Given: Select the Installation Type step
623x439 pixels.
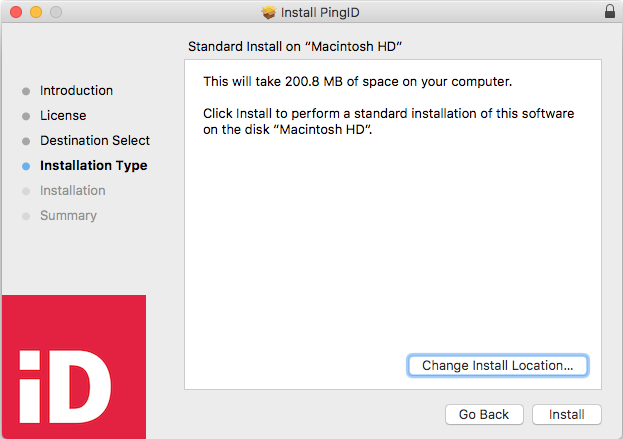Looking at the screenshot, I should point(94,166).
